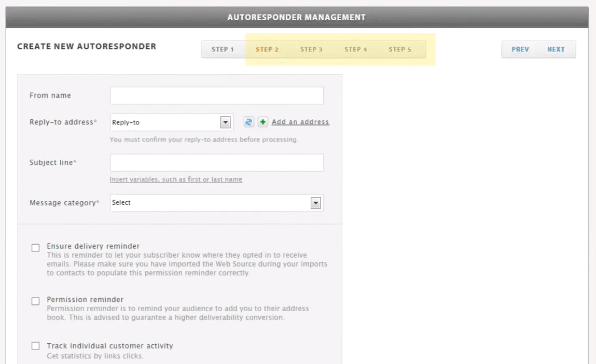This screenshot has width=596, height=364.
Task: Click the Create New Autoresponder heading
Action: pyautogui.click(x=87, y=46)
